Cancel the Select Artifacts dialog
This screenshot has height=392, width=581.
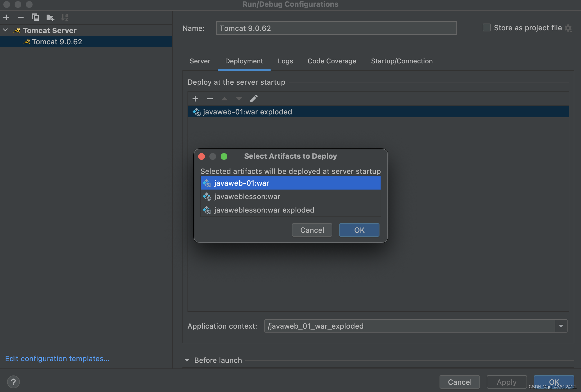tap(312, 230)
